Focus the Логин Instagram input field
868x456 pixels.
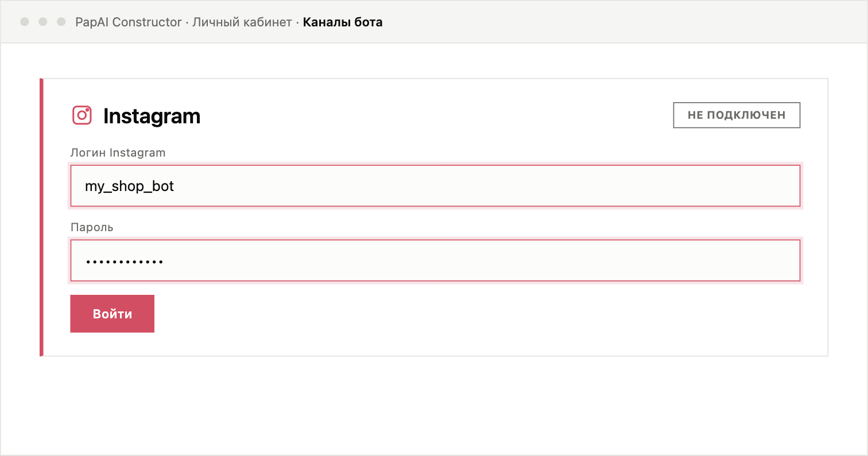pyautogui.click(x=435, y=186)
